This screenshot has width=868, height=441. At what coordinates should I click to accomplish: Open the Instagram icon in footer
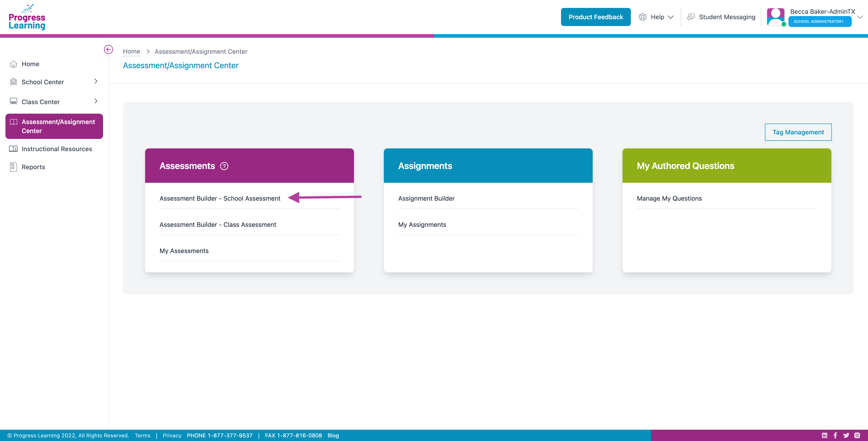[857, 435]
